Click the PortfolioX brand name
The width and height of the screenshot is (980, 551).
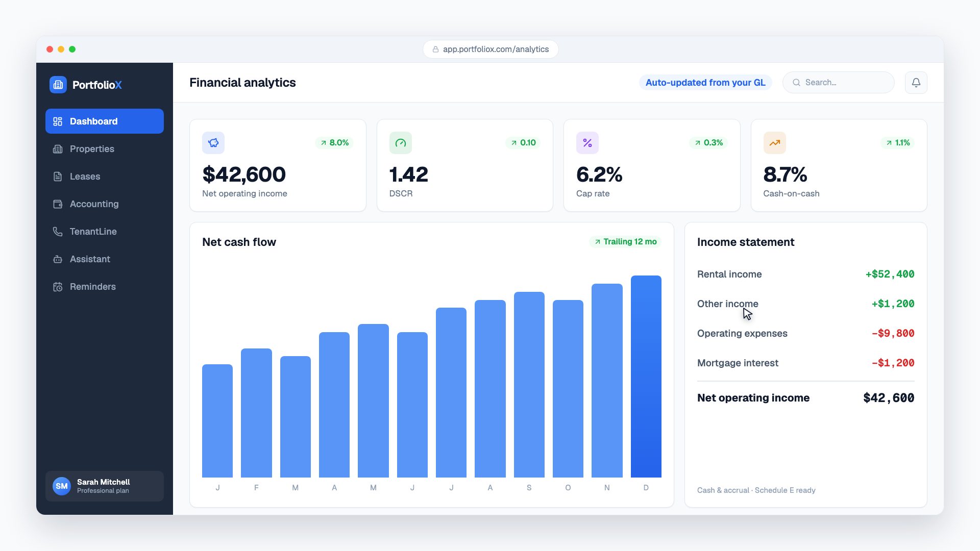(x=97, y=85)
